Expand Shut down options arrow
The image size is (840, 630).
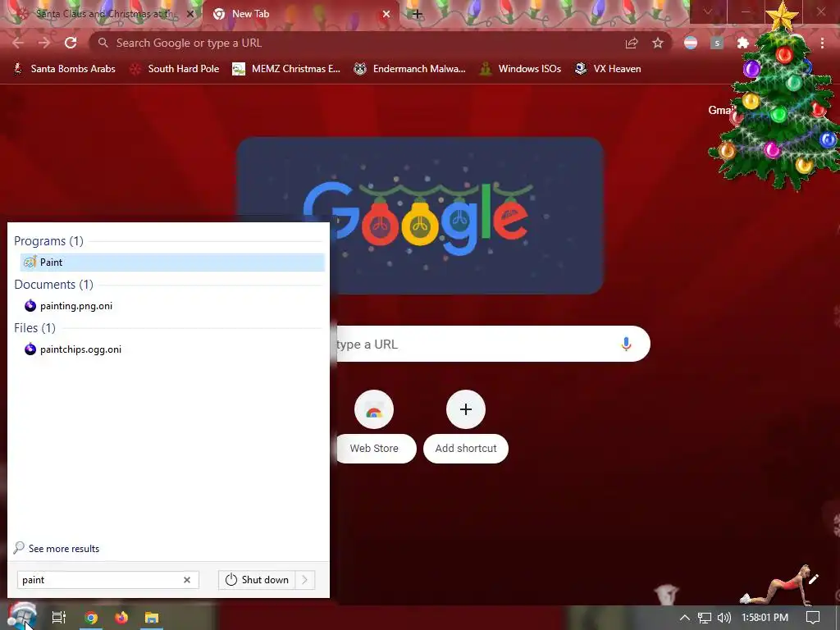click(305, 580)
